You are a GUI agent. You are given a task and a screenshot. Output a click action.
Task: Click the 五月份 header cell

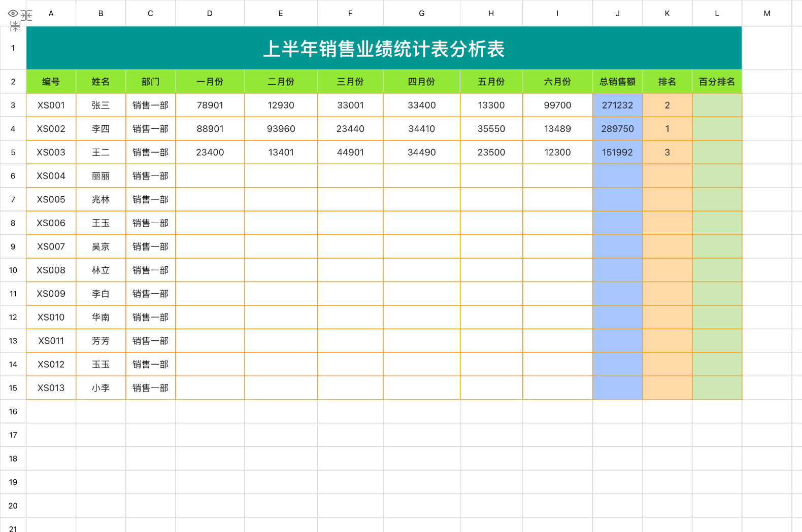click(x=491, y=82)
